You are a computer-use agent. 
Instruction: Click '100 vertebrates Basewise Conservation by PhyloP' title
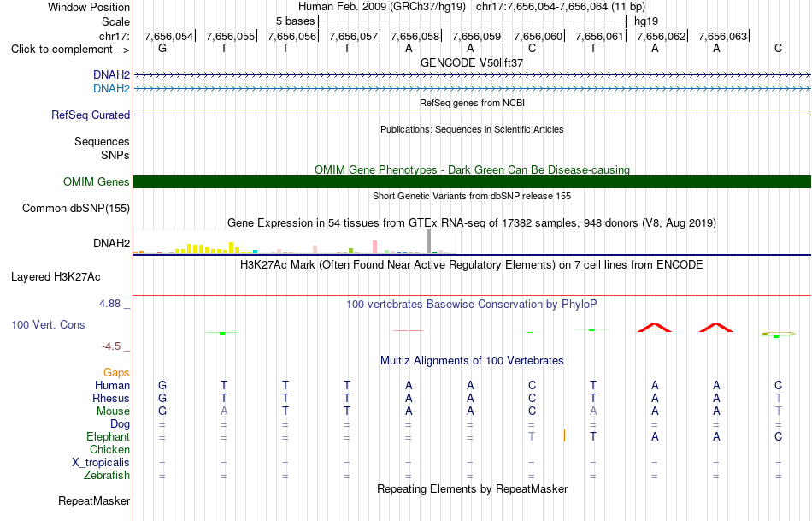pos(472,305)
